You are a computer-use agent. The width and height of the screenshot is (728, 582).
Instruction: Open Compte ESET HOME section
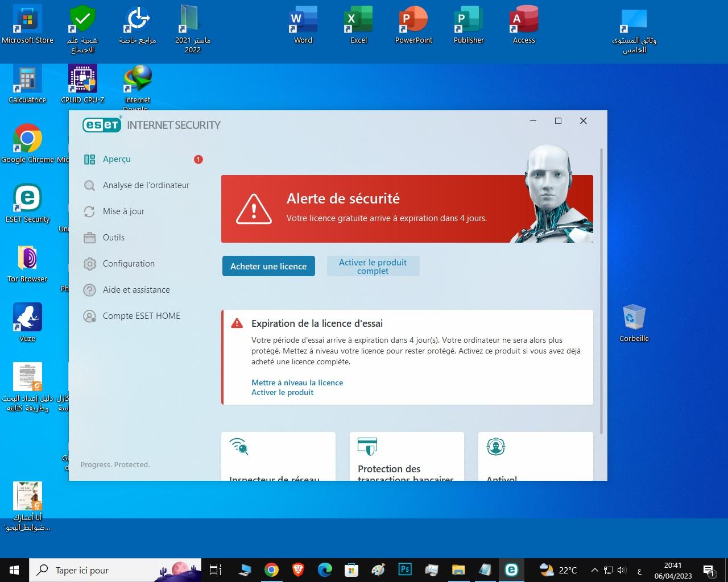[141, 316]
